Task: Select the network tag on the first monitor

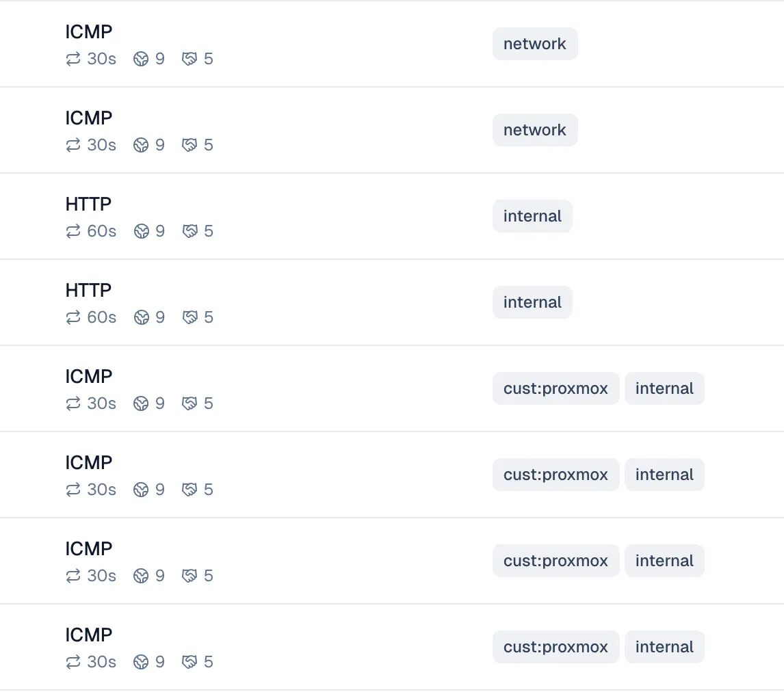Action: pos(535,43)
